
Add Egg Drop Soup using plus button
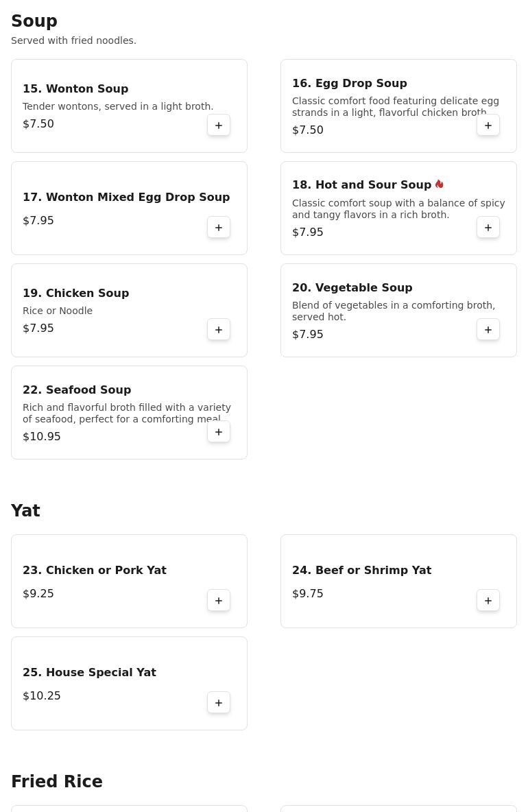(488, 126)
